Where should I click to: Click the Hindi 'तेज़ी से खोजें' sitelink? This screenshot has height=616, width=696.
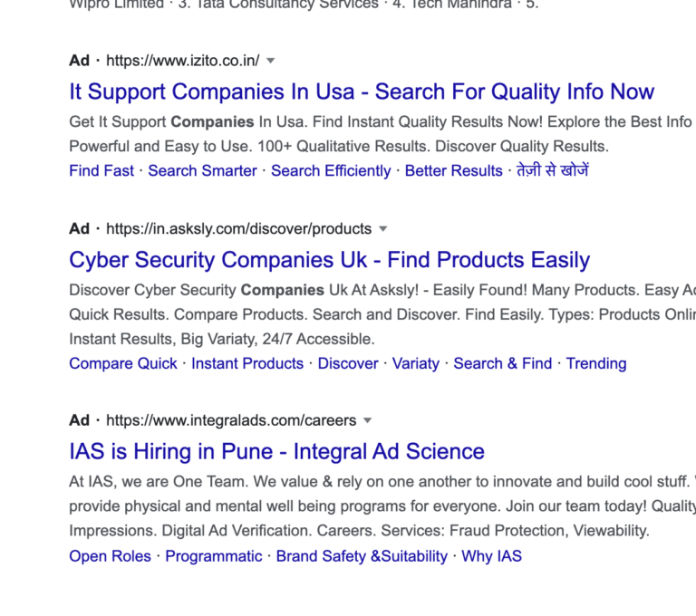(x=553, y=170)
